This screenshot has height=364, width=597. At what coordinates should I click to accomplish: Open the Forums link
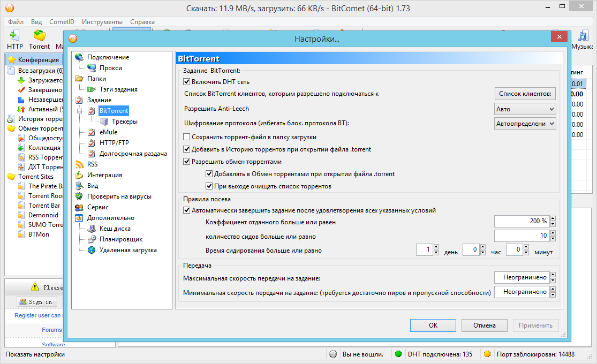(52, 330)
